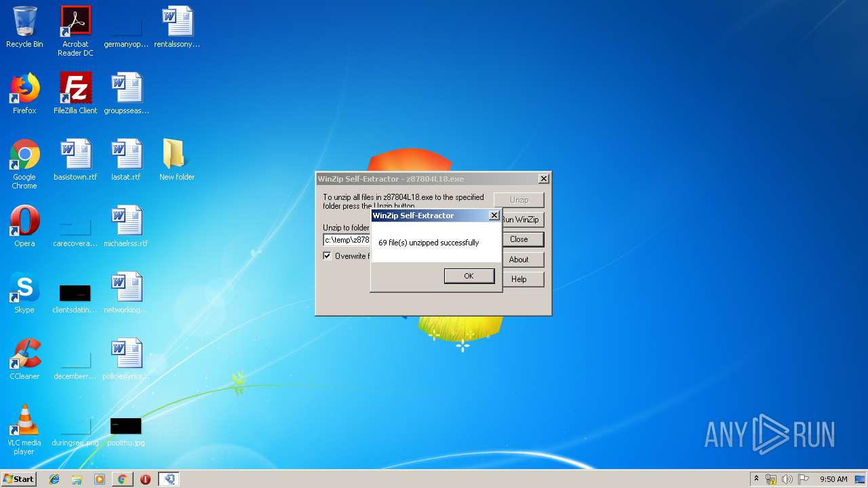Open Chrome from the taskbar

pos(122,479)
